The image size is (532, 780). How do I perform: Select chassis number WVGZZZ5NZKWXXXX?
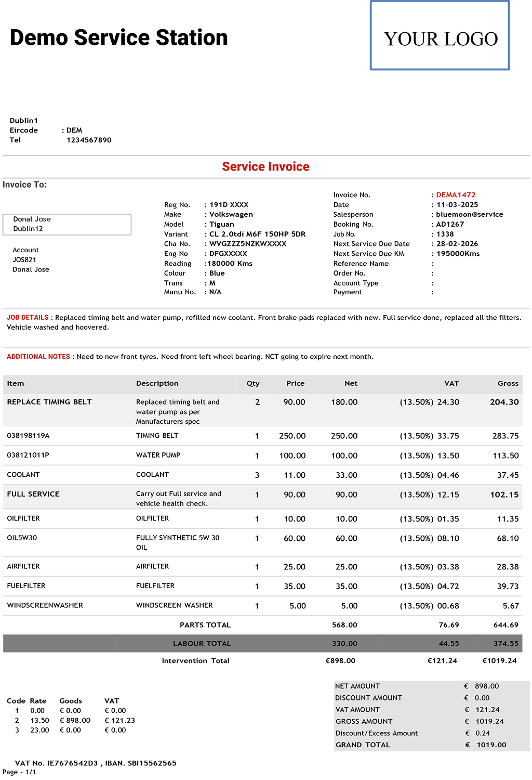tap(248, 244)
